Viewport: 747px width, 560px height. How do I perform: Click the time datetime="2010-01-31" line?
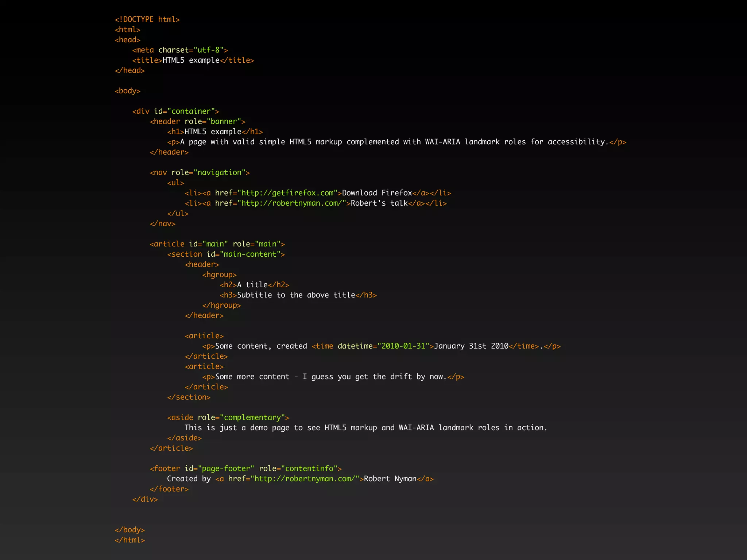click(382, 346)
